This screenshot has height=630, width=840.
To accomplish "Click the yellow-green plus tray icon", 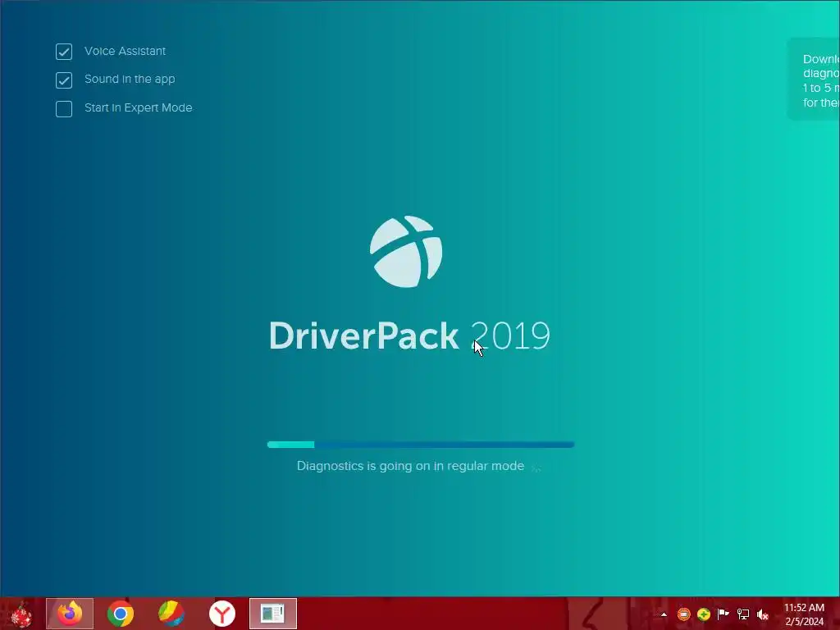I will [x=703, y=614].
